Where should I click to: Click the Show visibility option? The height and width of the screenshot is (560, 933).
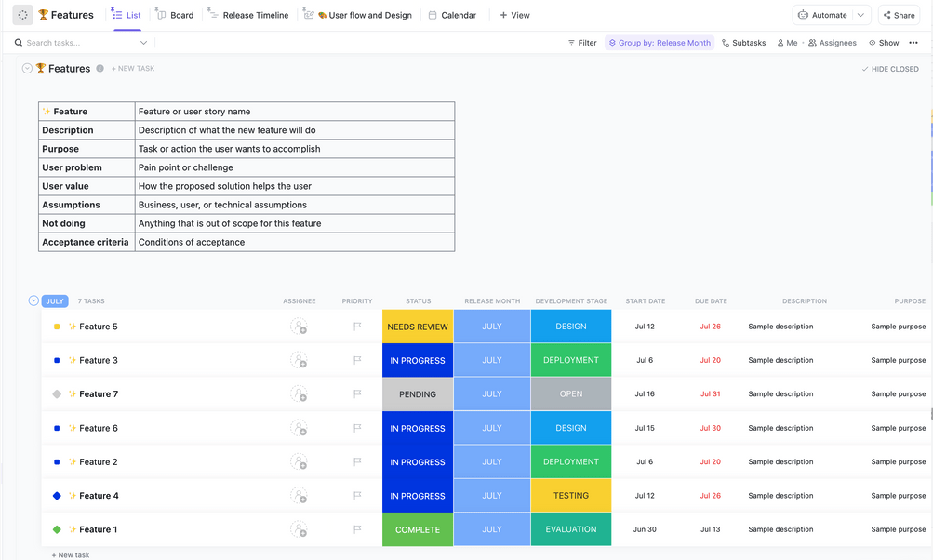tap(884, 43)
